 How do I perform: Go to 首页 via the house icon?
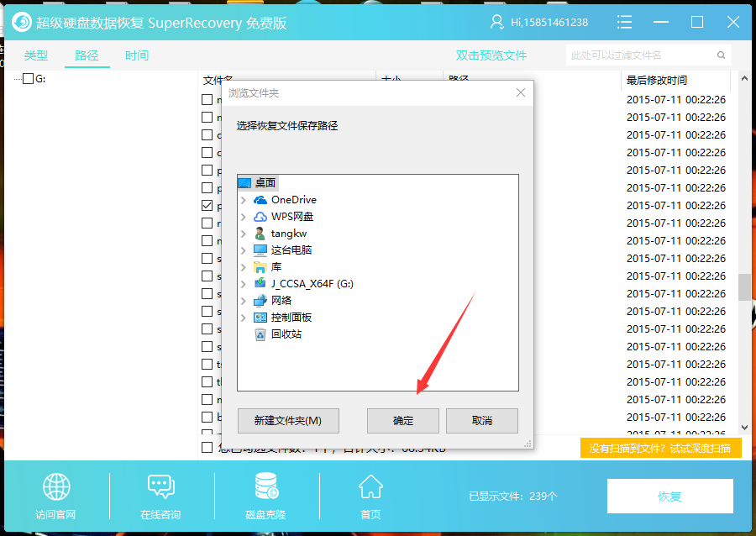click(x=370, y=486)
